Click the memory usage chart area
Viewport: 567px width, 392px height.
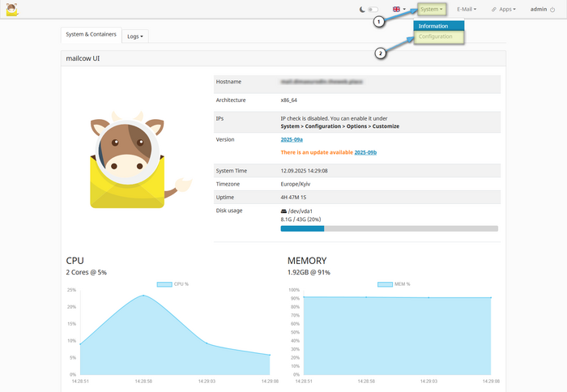(397, 336)
